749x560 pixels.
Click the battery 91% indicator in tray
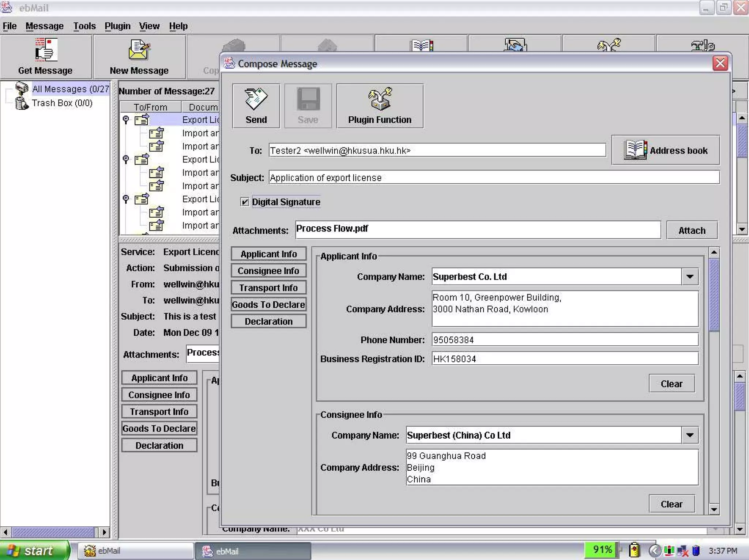[x=602, y=550]
